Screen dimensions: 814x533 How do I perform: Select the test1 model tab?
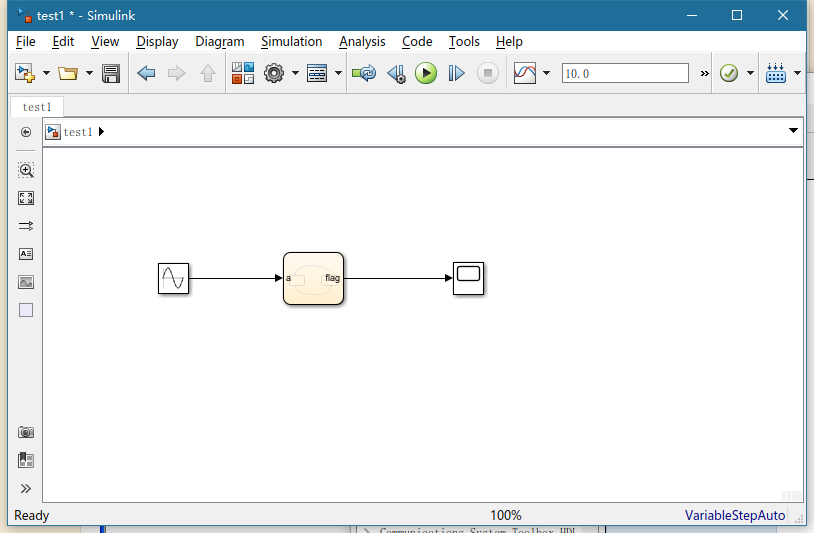(x=37, y=107)
